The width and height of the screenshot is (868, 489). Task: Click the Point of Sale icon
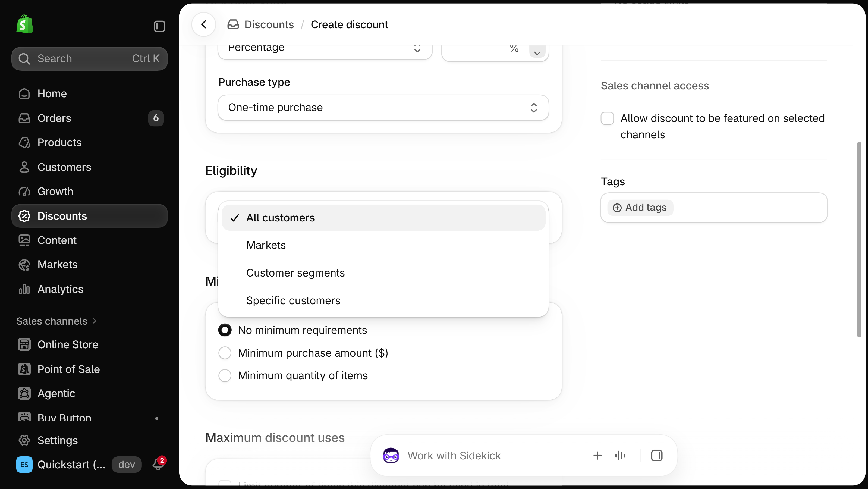[x=24, y=369]
